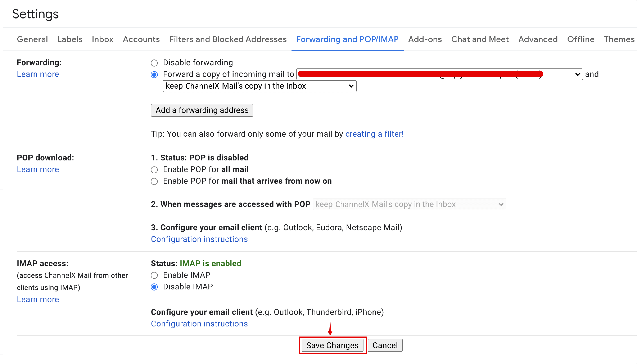This screenshot has height=364, width=637.
Task: Click the Save Changes button
Action: [x=332, y=345]
